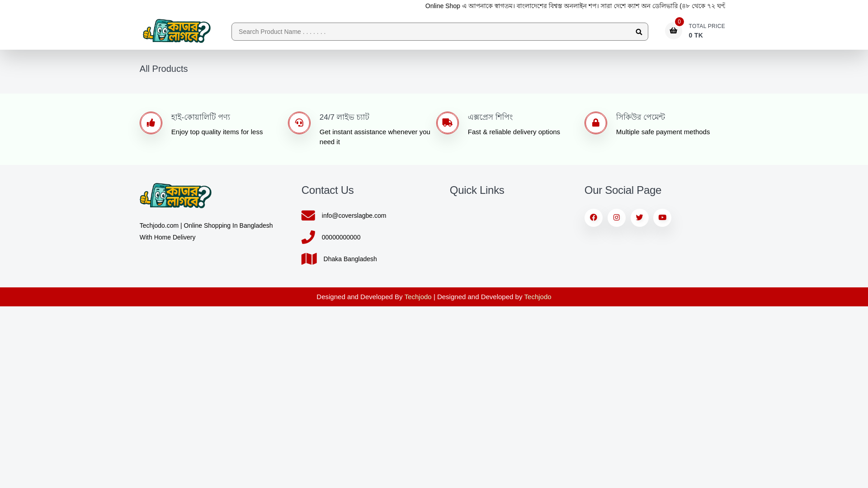Click the thumbs-up quality icon
This screenshot has width=868, height=488.
151,123
